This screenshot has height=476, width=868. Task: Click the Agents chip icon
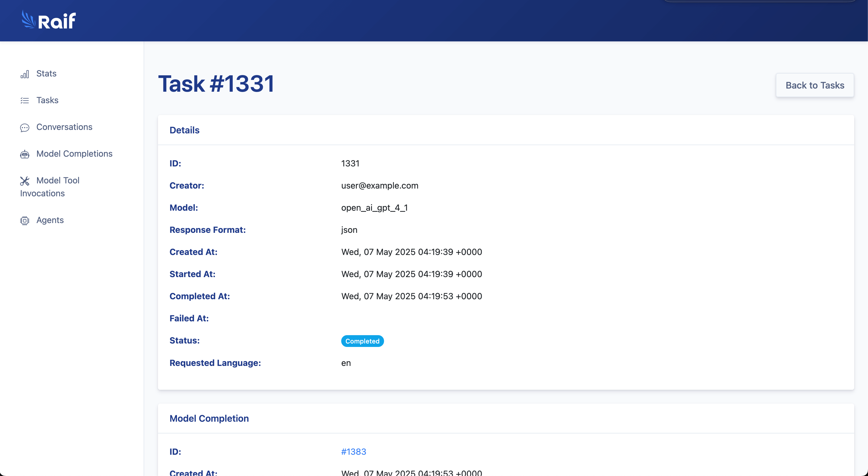(25, 220)
